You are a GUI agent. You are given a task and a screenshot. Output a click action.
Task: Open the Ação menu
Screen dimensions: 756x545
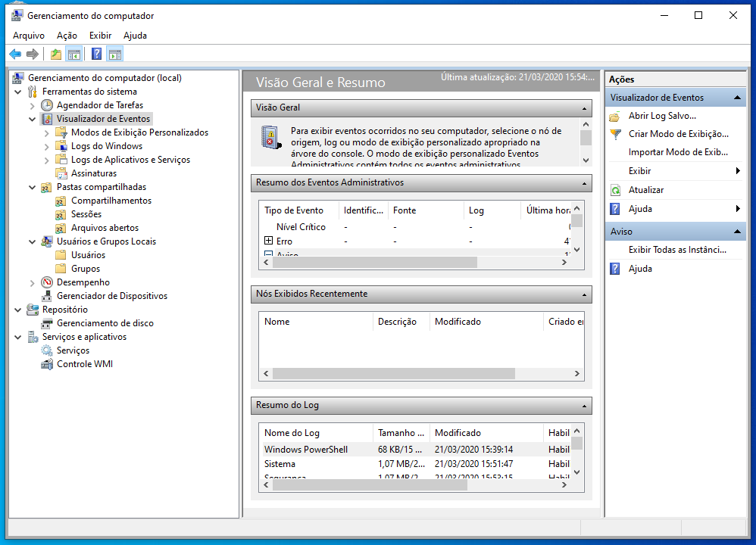pyautogui.click(x=67, y=36)
